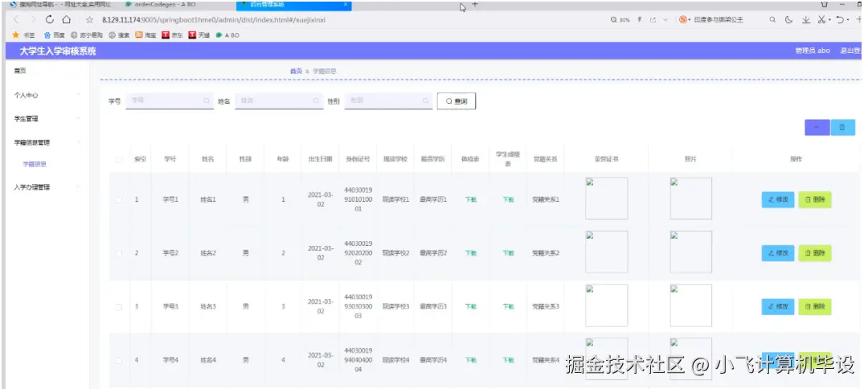The height and width of the screenshot is (389, 868).
Task: Open 荣誉证书 image thumbnail for 学号1
Action: tap(607, 198)
